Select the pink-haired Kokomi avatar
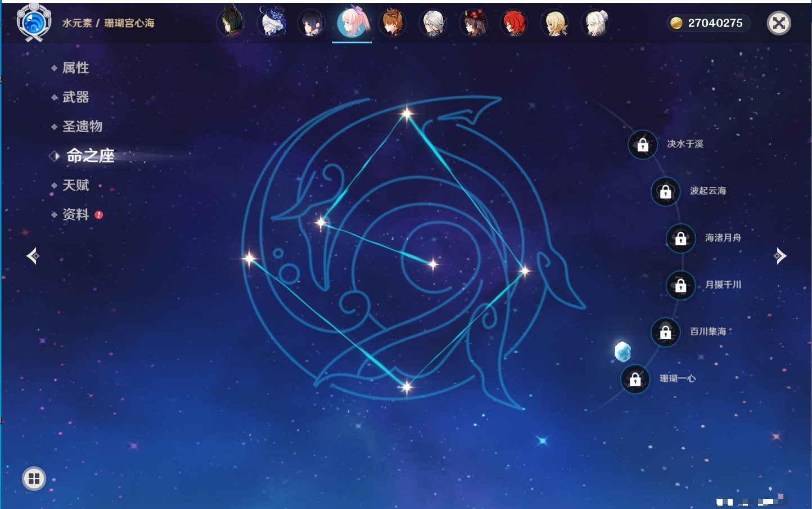 353,22
